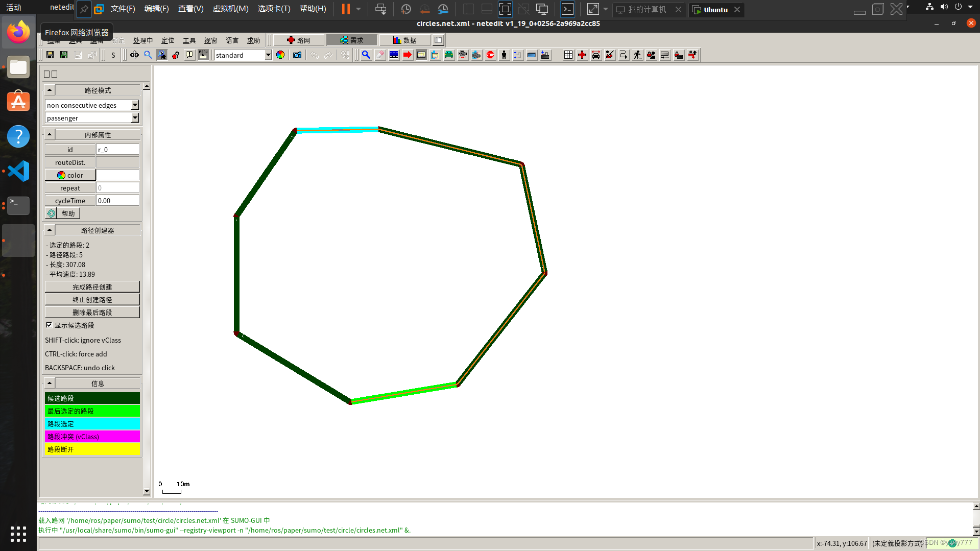Toggle the lock person option
This screenshot has width=980, height=551.
click(651, 55)
